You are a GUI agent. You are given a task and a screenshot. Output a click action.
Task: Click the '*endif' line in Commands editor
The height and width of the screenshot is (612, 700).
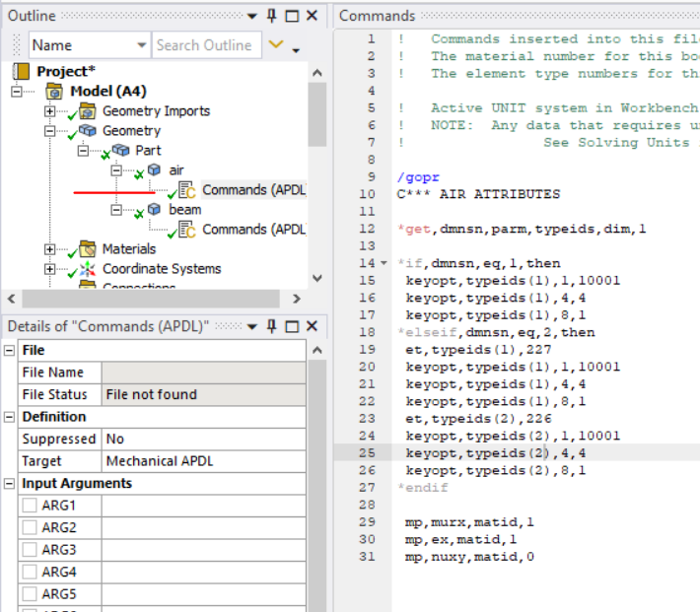[x=422, y=488]
